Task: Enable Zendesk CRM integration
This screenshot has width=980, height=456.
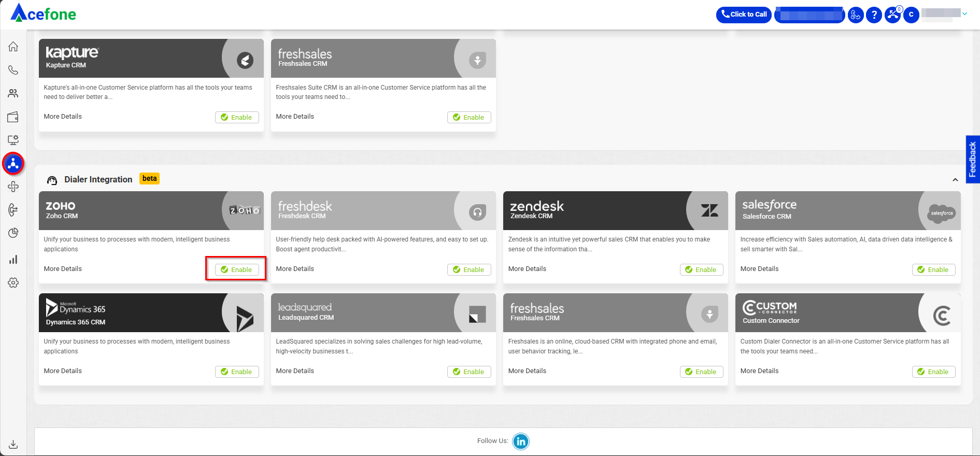Action: pos(701,269)
